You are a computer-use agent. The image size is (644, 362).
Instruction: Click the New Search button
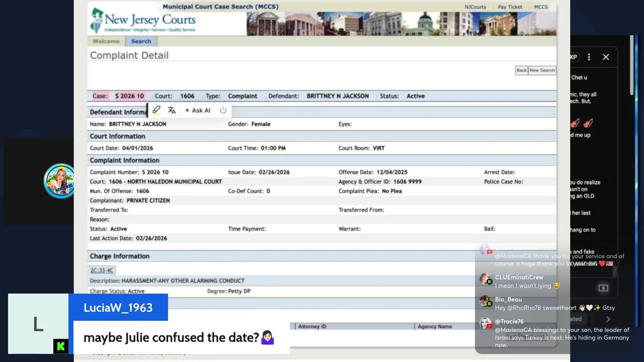542,70
